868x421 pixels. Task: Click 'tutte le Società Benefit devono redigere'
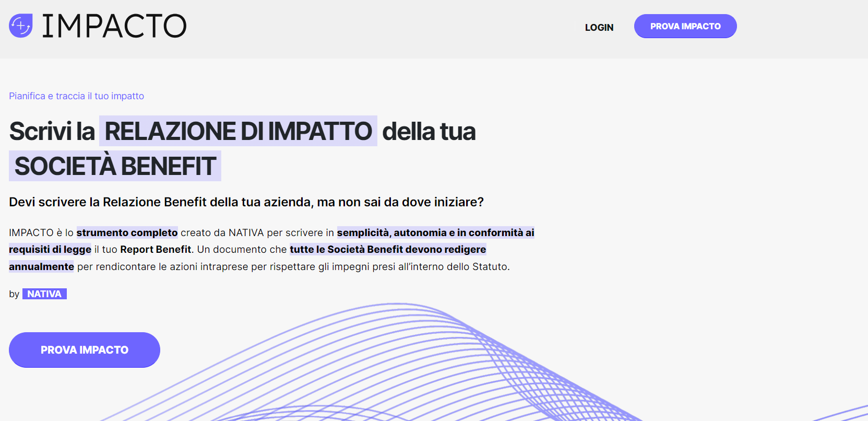coord(387,250)
